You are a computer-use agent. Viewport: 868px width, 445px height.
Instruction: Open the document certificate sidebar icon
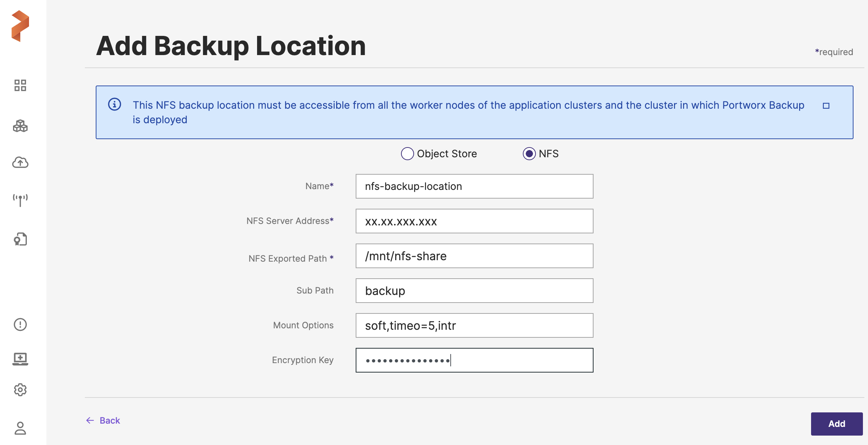(x=20, y=239)
